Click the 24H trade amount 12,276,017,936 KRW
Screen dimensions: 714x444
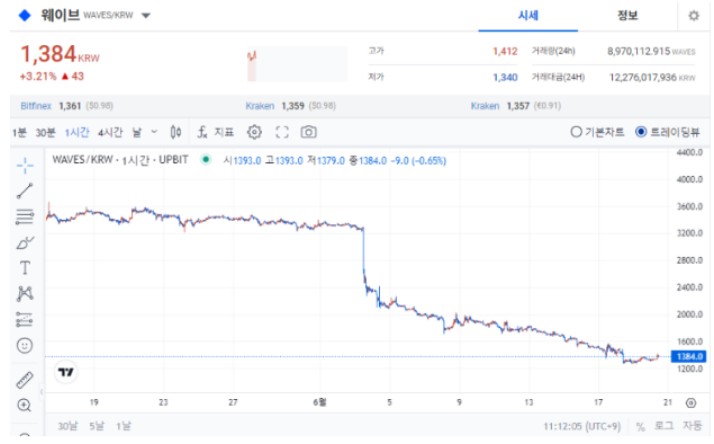click(653, 77)
